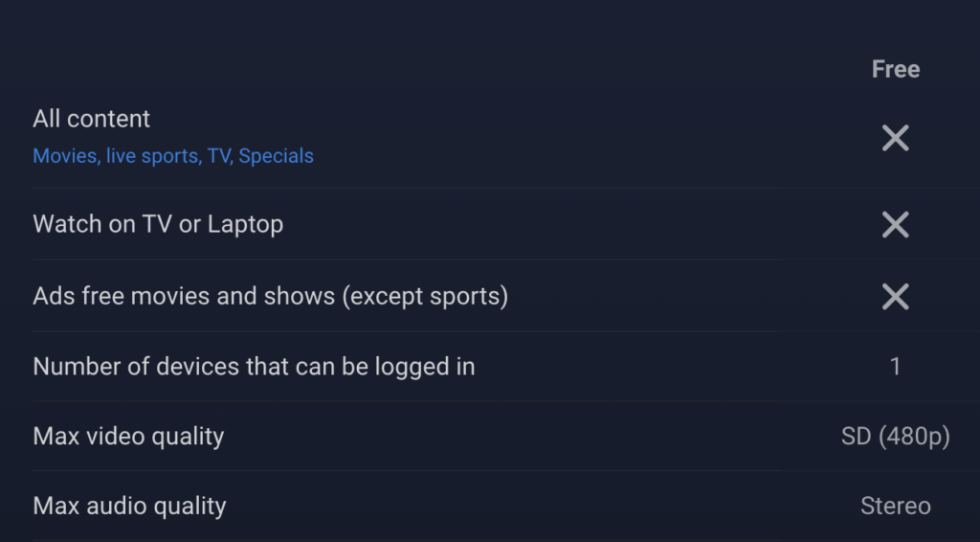Click the X icon for Ads free movies
Screen dimensions: 980x542
(895, 296)
